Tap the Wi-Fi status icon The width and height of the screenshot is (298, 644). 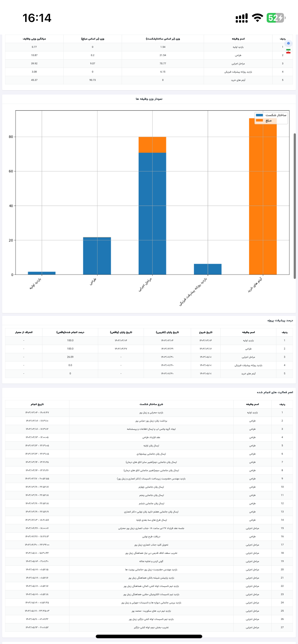click(257, 18)
